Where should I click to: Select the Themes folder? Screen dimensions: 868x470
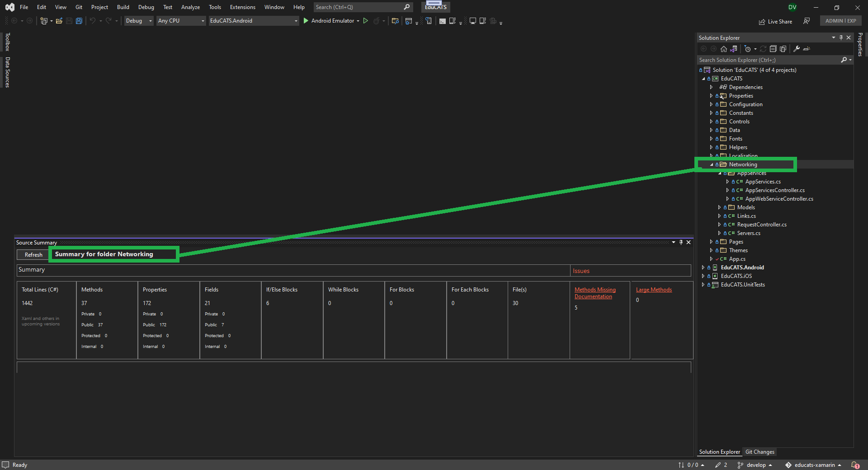point(738,250)
